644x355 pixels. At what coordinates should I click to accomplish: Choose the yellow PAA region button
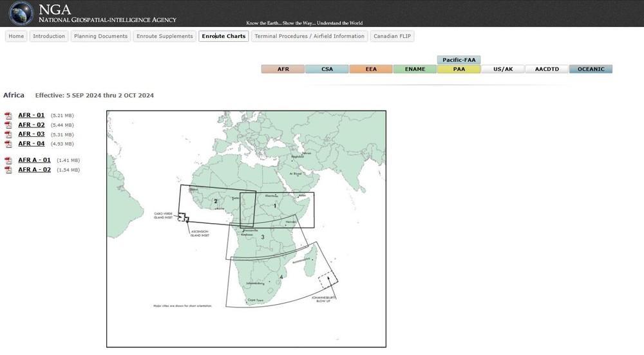[459, 69]
